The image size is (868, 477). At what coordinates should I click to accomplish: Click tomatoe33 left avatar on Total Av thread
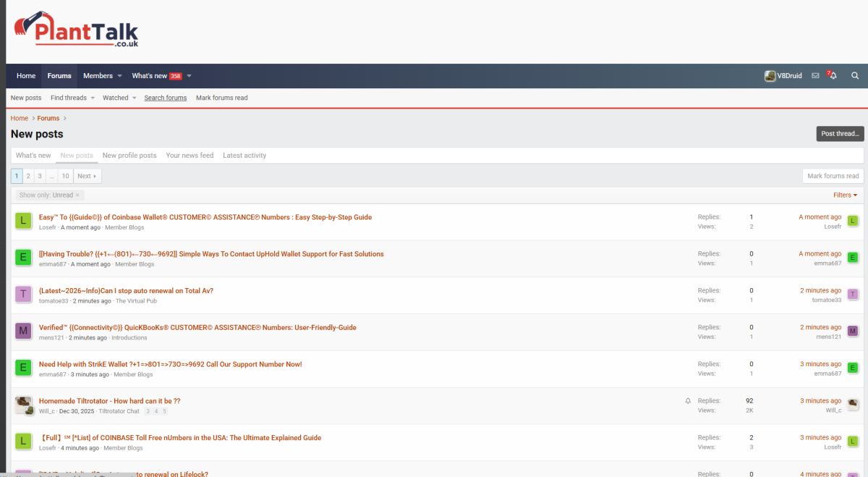(23, 295)
